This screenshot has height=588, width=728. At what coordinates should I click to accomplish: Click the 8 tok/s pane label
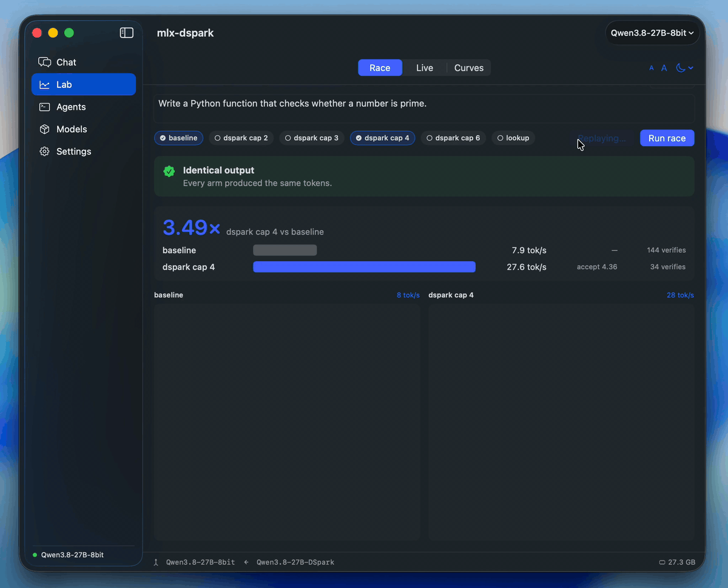pos(408,295)
